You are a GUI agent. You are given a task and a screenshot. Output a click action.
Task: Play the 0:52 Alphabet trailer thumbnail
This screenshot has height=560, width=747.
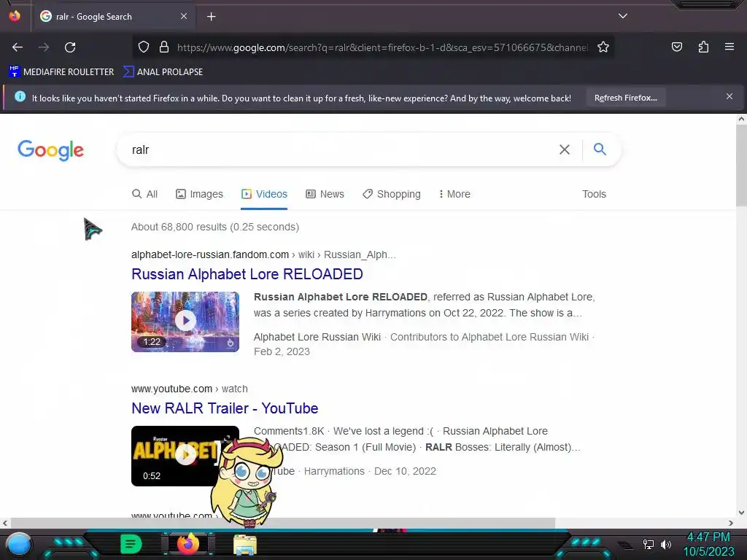pos(185,456)
